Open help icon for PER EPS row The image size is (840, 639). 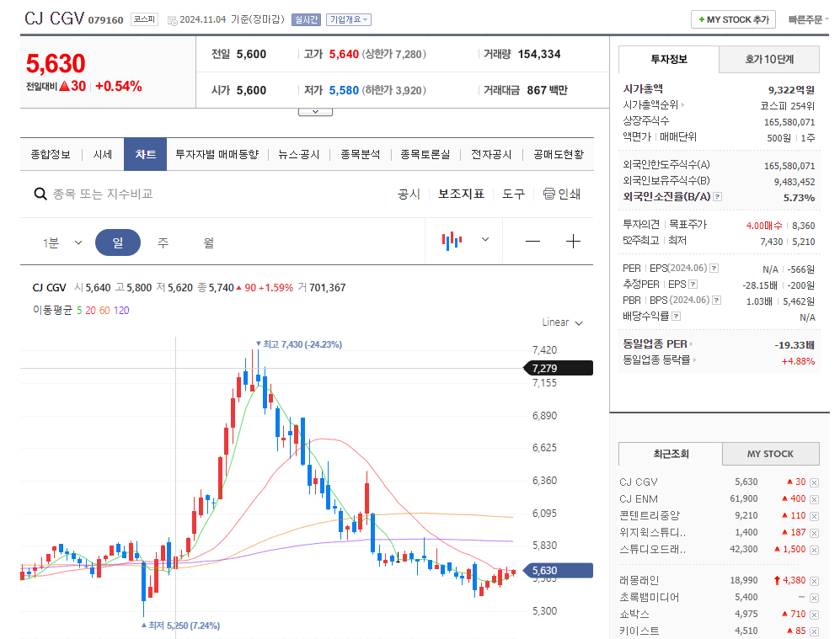tap(714, 268)
